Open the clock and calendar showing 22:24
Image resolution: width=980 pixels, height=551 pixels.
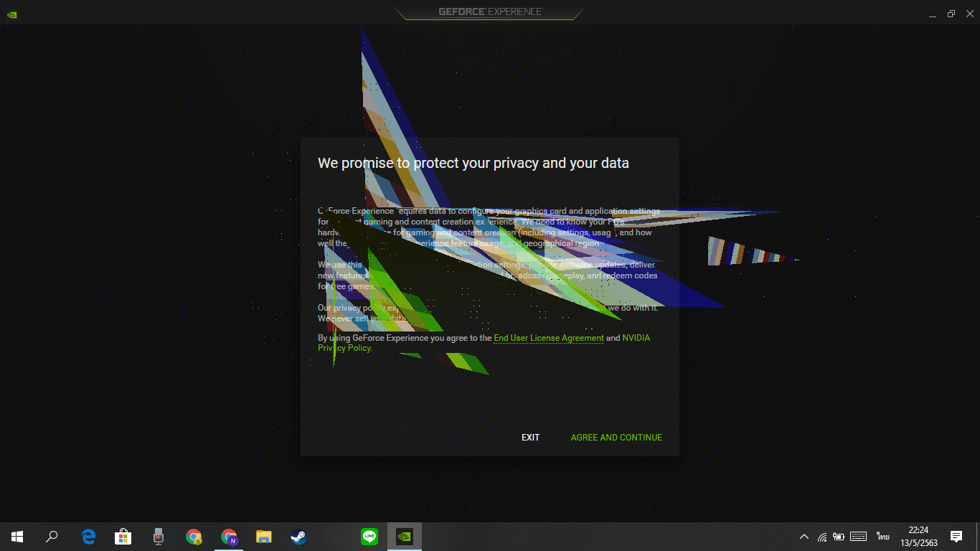[919, 537]
